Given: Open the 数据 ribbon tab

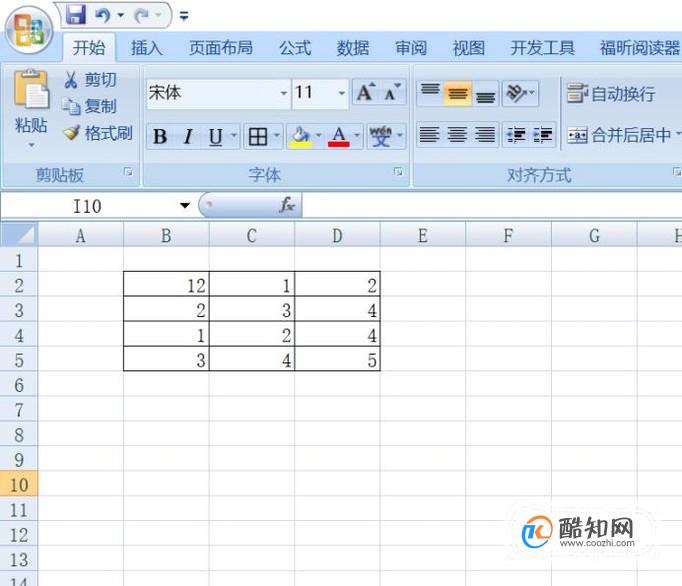Looking at the screenshot, I should pos(353,47).
